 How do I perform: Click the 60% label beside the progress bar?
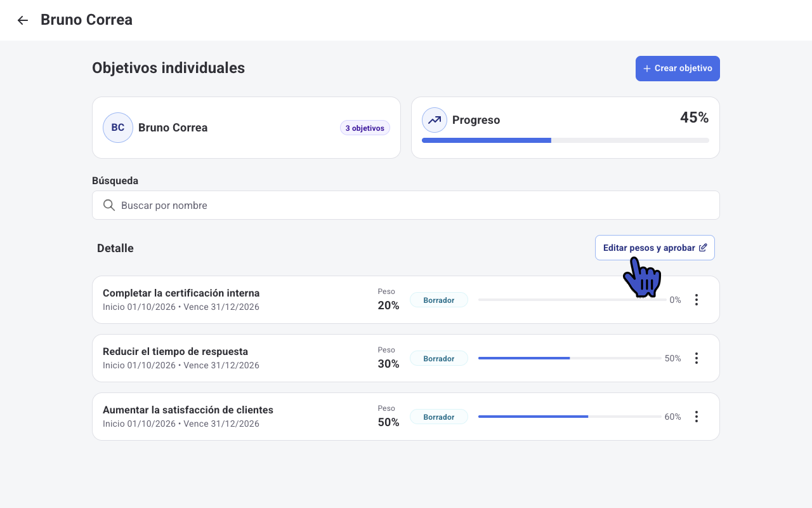672,417
